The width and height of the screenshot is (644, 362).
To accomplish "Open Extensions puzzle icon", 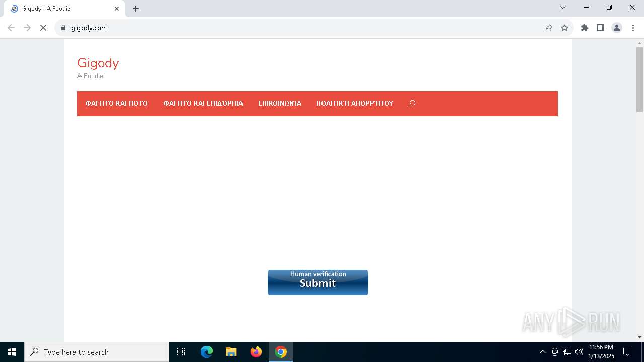I will [585, 28].
